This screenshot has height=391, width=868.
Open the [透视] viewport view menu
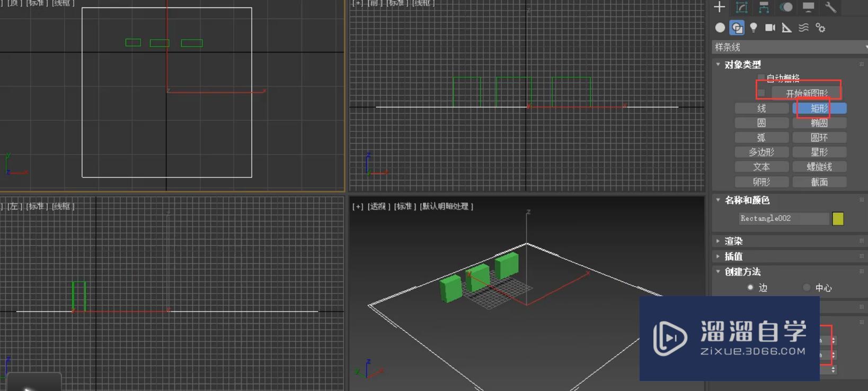(379, 206)
